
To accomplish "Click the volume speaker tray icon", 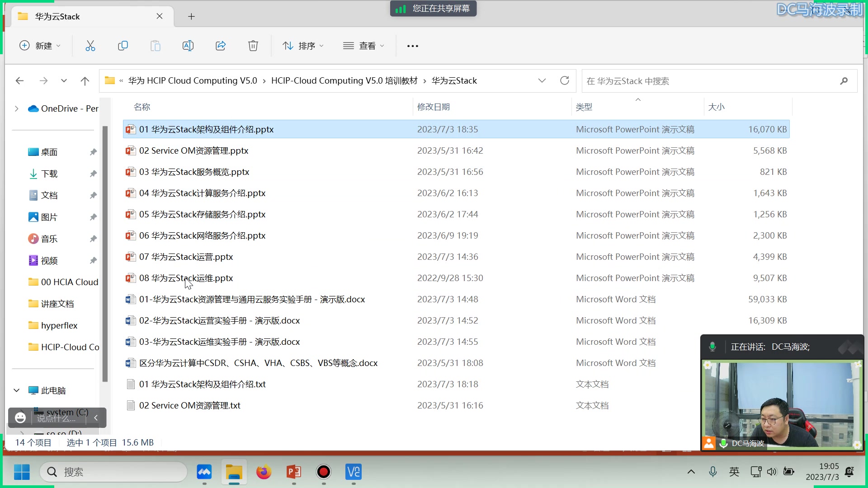I will pyautogui.click(x=772, y=472).
